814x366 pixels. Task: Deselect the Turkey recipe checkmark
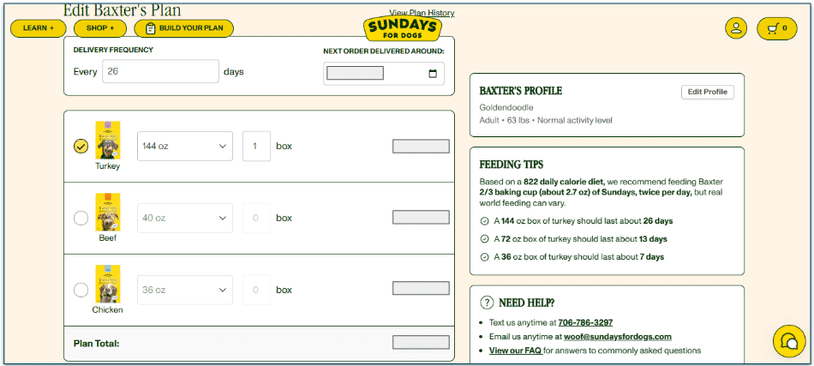(x=80, y=146)
